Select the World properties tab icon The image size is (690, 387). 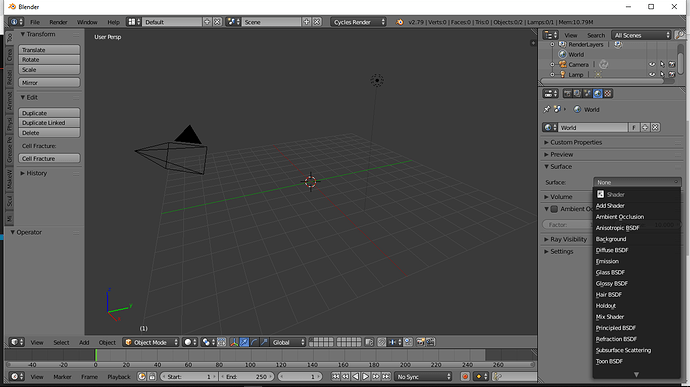point(598,94)
